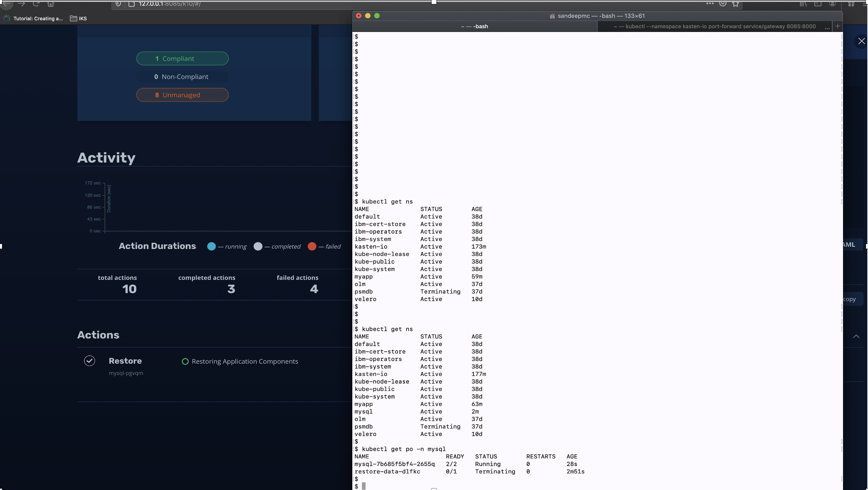868x490 pixels.
Task: Add new terminal tab with plus
Action: (838, 26)
